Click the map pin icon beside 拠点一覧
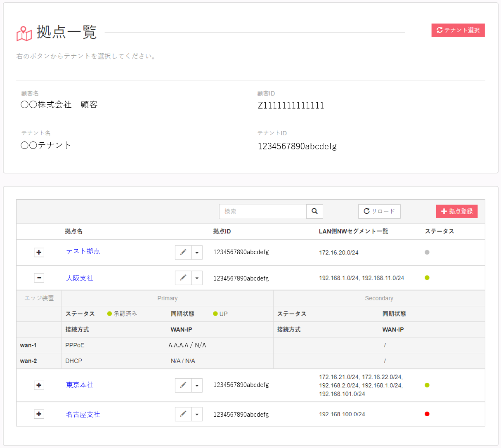501x448 pixels. click(x=24, y=33)
